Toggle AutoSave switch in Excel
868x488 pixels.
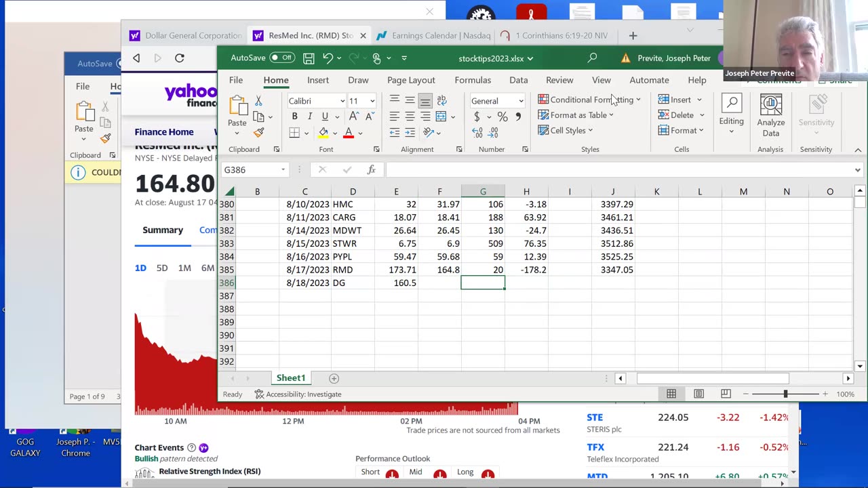[x=282, y=58]
